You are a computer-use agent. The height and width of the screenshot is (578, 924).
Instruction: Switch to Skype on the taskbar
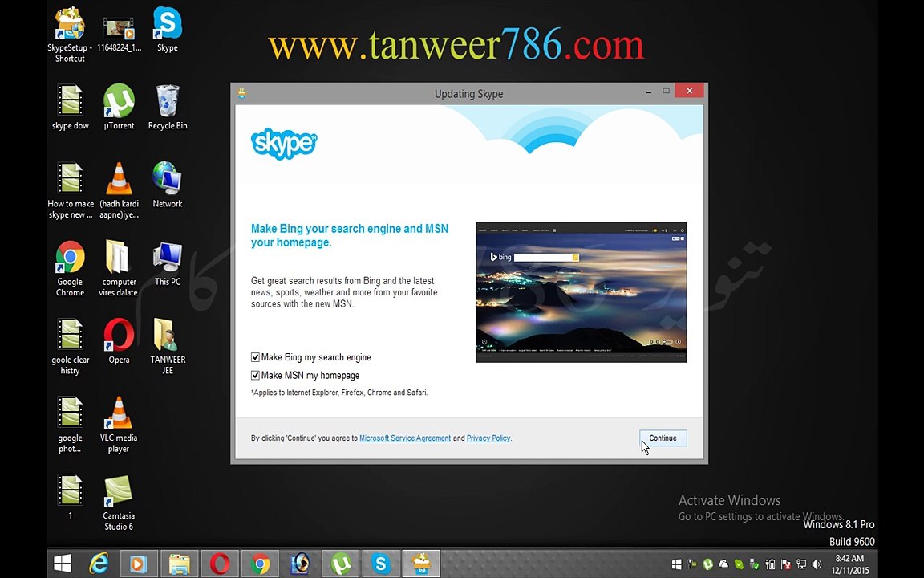[x=381, y=564]
